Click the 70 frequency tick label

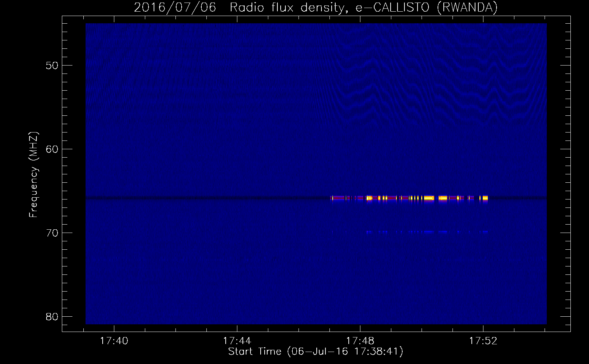tap(52, 233)
